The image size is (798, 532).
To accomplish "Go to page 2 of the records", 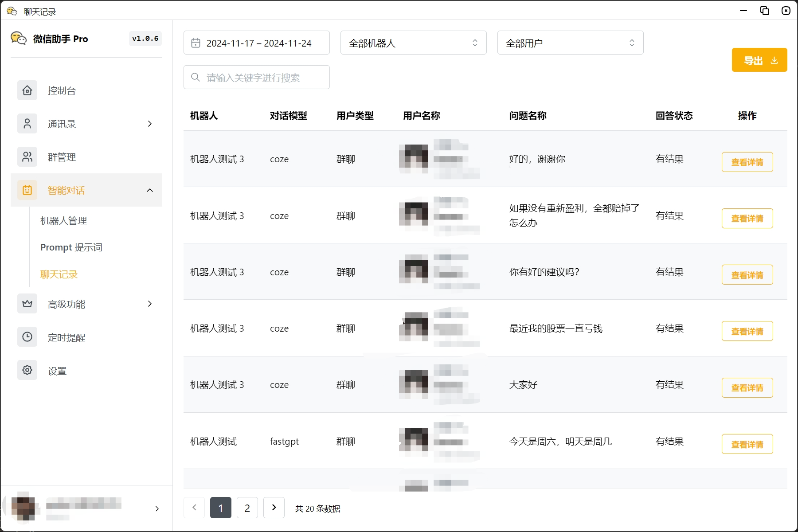I will [x=247, y=508].
